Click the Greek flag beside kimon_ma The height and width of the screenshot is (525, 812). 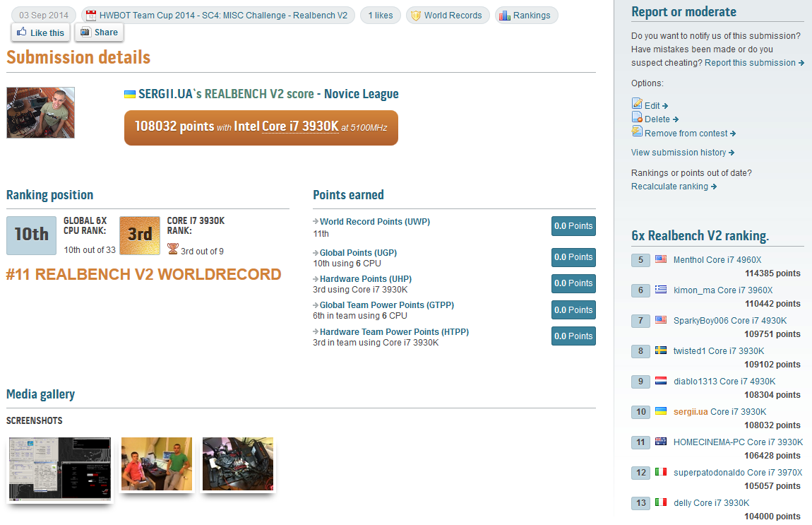[661, 289]
